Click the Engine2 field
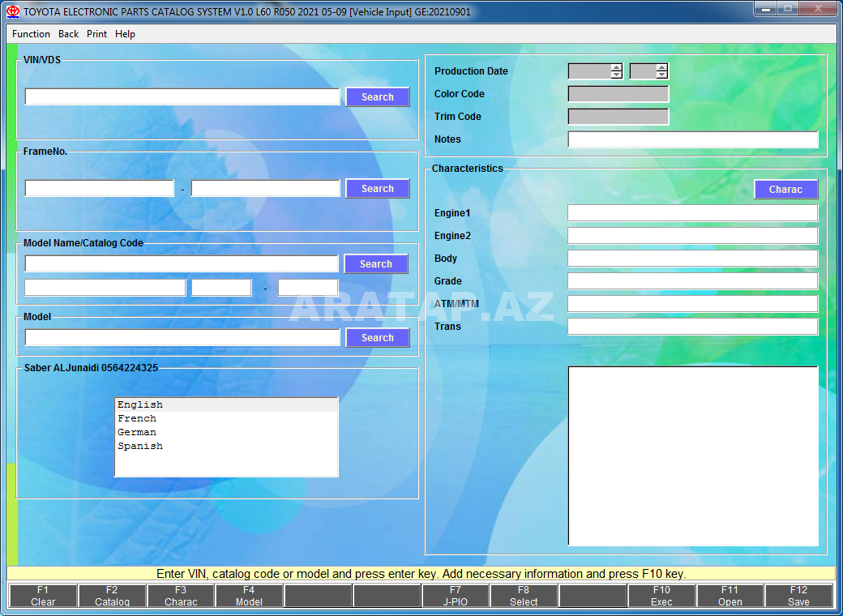Screen dimensions: 843x616 pyautogui.click(x=692, y=235)
